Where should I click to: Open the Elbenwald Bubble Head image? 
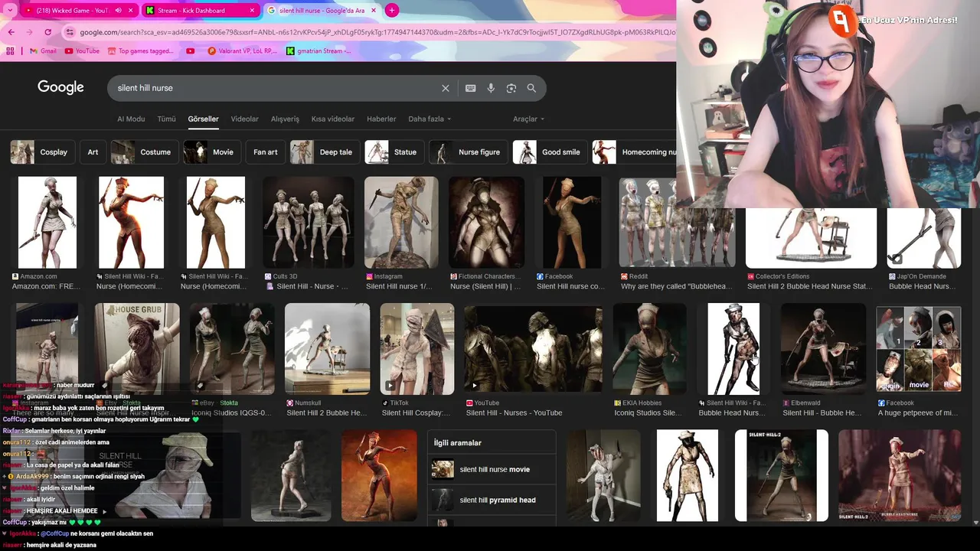tap(823, 349)
